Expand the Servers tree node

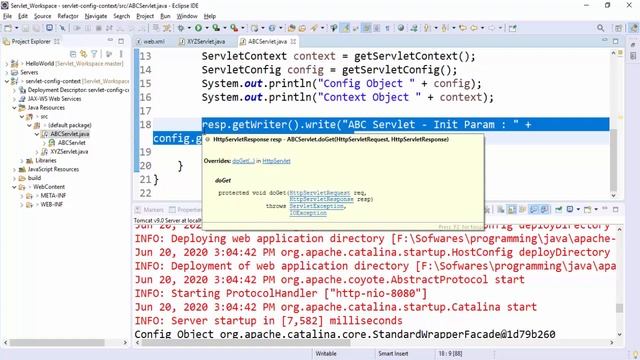(x=7, y=72)
